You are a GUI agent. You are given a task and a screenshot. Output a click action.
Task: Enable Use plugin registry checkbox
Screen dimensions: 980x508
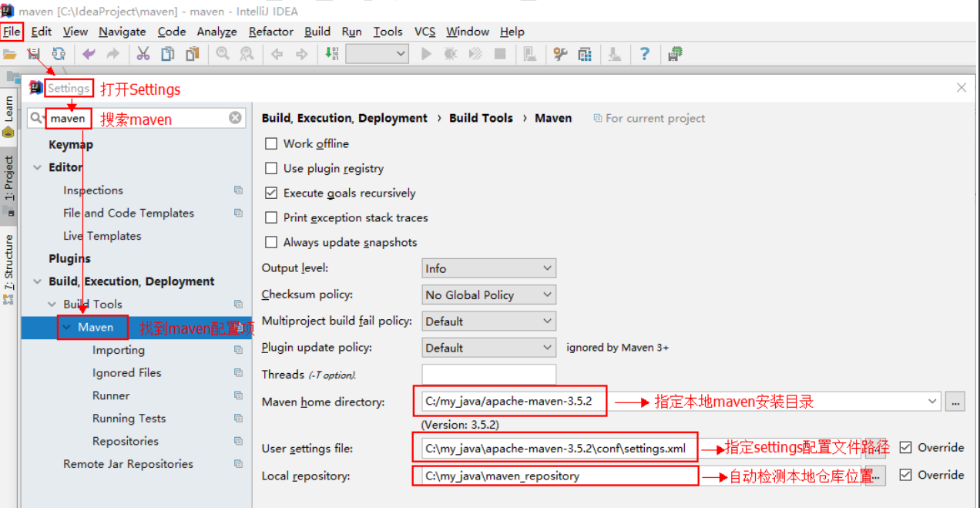(271, 169)
